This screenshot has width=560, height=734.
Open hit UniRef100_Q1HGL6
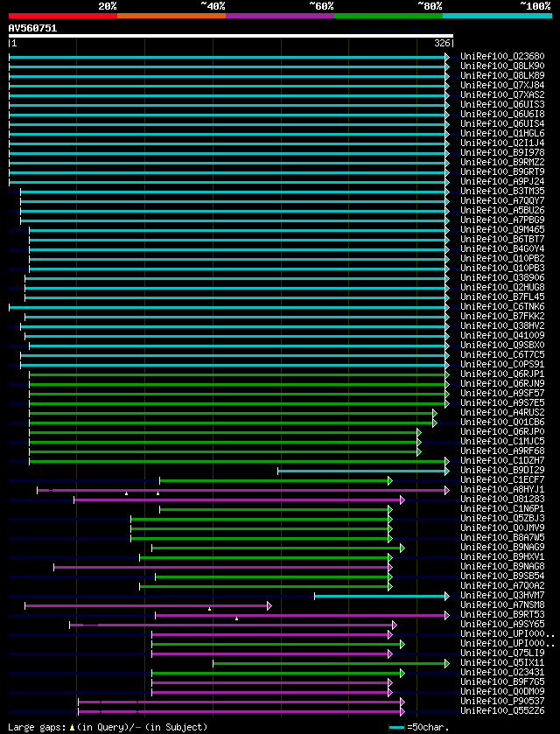click(x=502, y=133)
